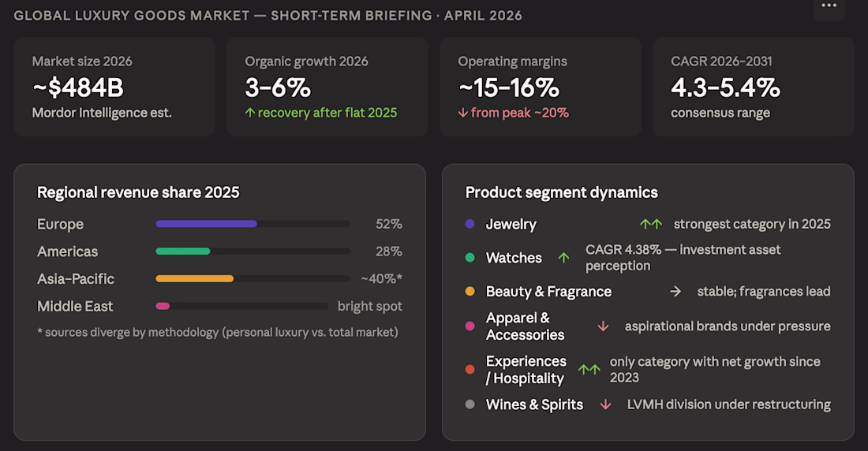The image size is (868, 451).
Task: Click the down arrow next to Wines & Spirits
Action: (605, 404)
